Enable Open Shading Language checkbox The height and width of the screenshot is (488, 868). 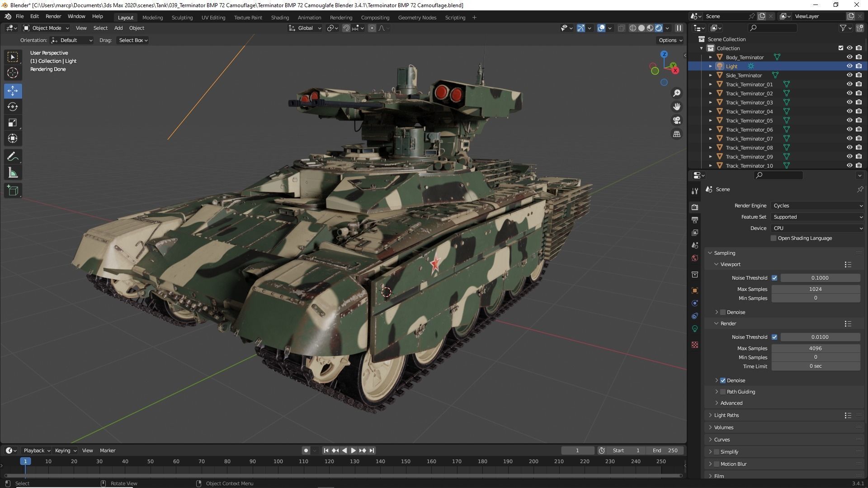pos(774,238)
